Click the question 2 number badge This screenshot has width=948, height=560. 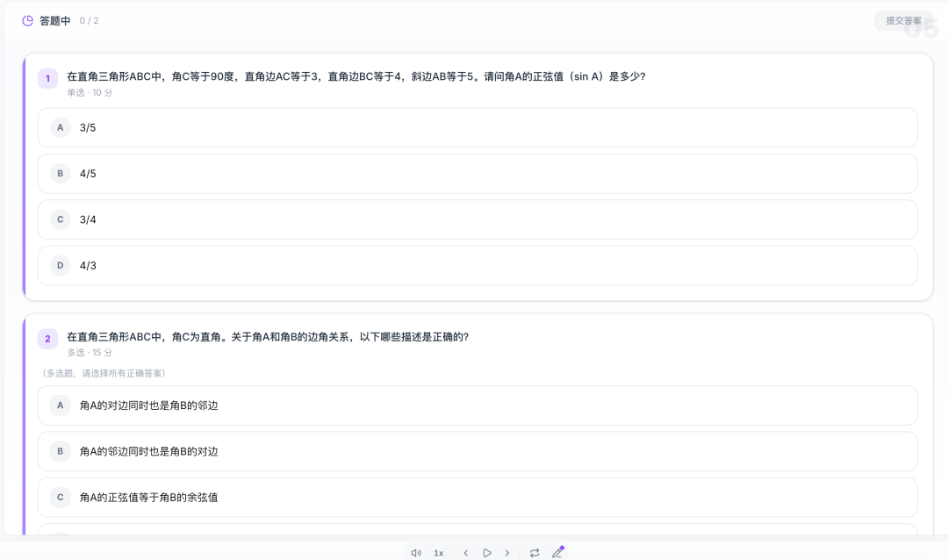tap(47, 339)
